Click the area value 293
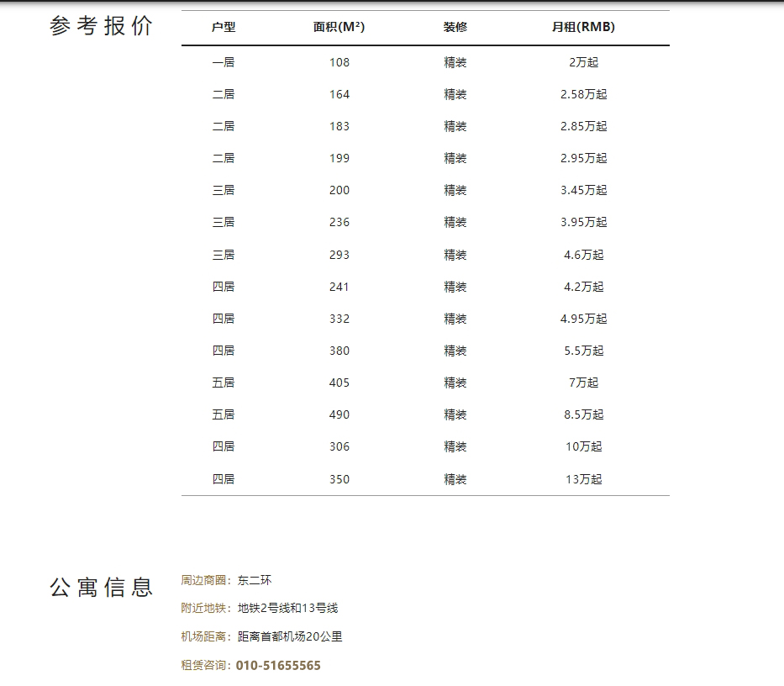The width and height of the screenshot is (784, 686). 339,256
